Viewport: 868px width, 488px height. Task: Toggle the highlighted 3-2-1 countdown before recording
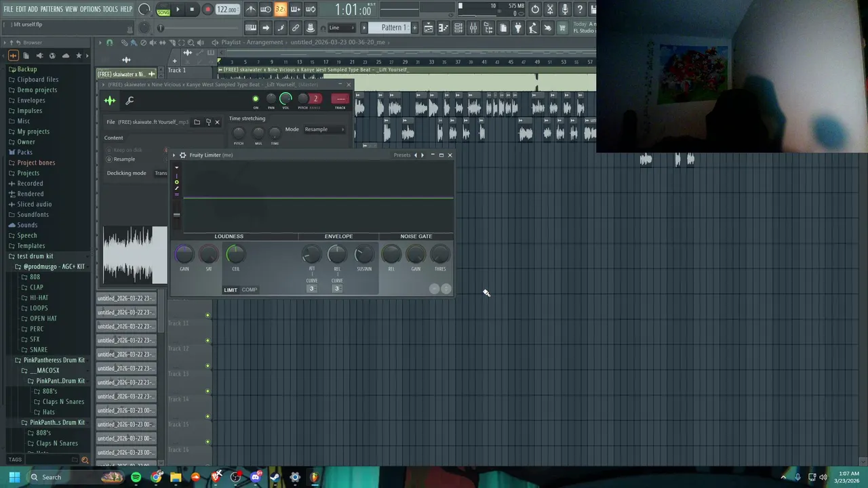pyautogui.click(x=280, y=9)
